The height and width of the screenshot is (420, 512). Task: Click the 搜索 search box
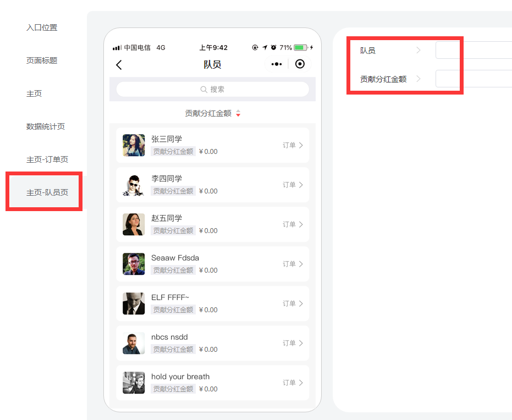[213, 90]
